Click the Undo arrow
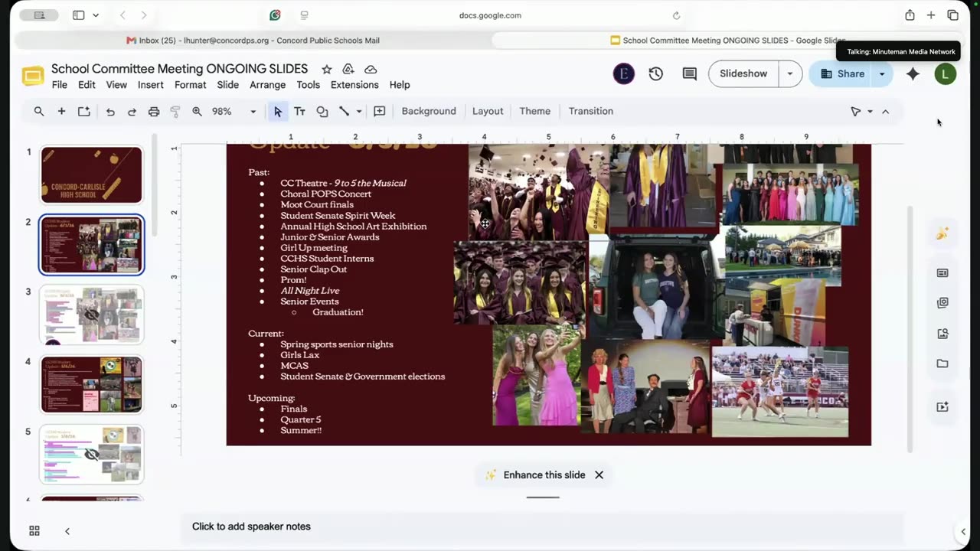Screen dimensions: 980x551 coord(110,112)
